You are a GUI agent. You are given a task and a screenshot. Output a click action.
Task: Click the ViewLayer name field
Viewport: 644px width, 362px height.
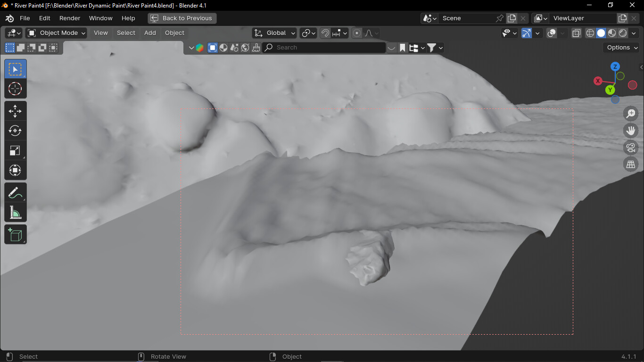coord(583,18)
